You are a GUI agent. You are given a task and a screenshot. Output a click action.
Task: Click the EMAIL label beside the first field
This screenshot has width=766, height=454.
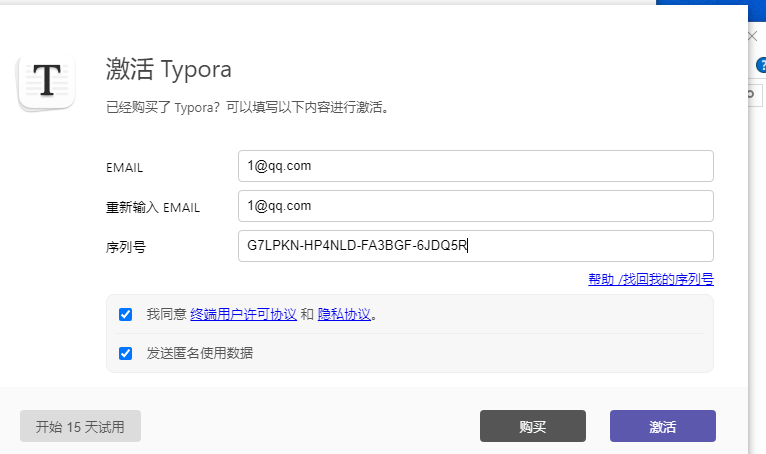pyautogui.click(x=125, y=168)
